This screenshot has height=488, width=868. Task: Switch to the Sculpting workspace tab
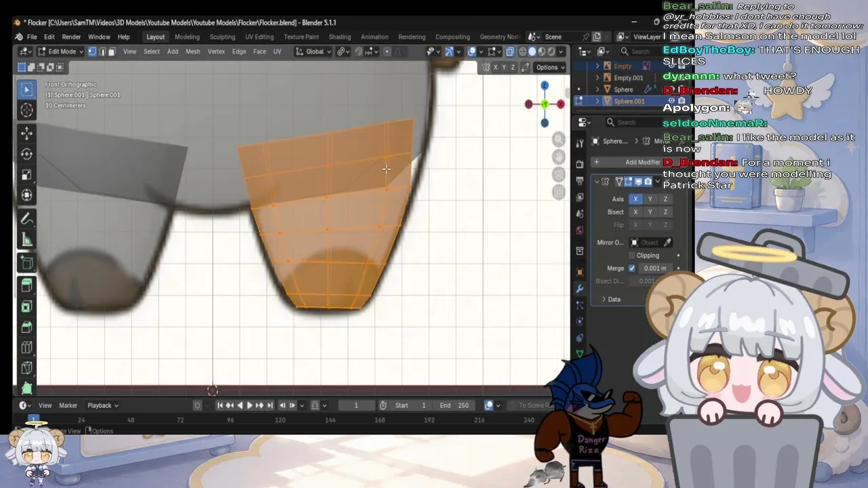click(x=222, y=37)
